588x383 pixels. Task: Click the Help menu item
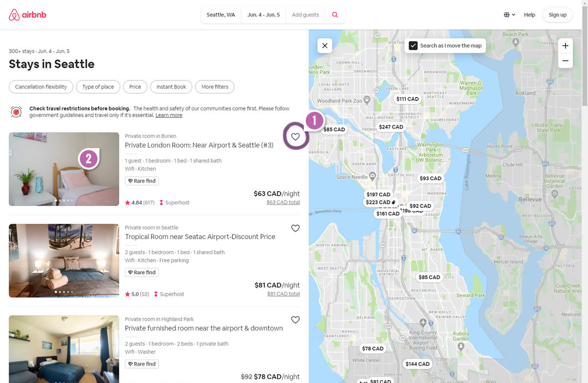pyautogui.click(x=529, y=15)
